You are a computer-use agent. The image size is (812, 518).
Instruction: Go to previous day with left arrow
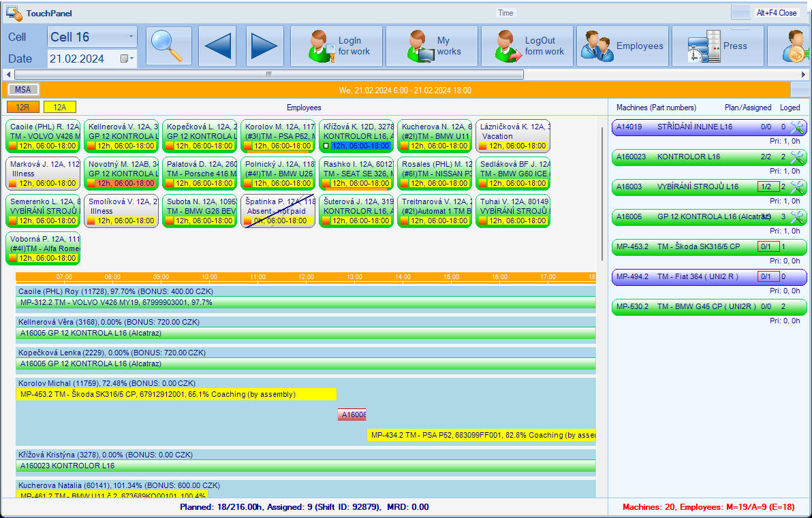click(x=217, y=46)
